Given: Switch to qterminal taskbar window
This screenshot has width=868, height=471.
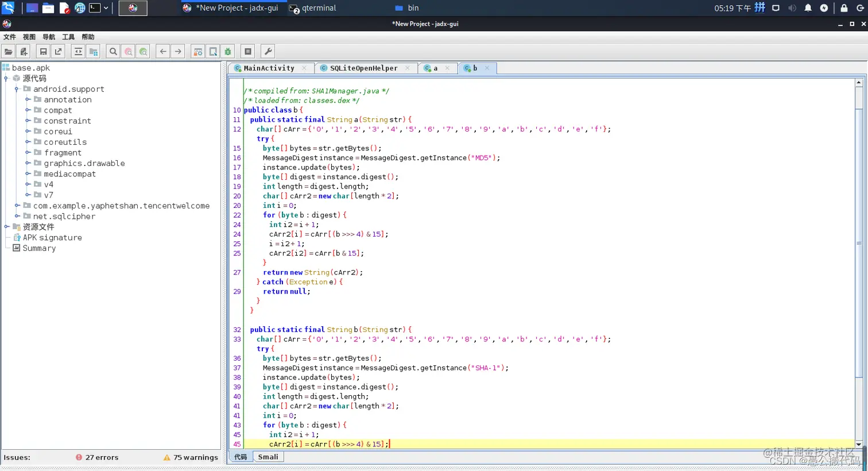Looking at the screenshot, I should point(313,8).
